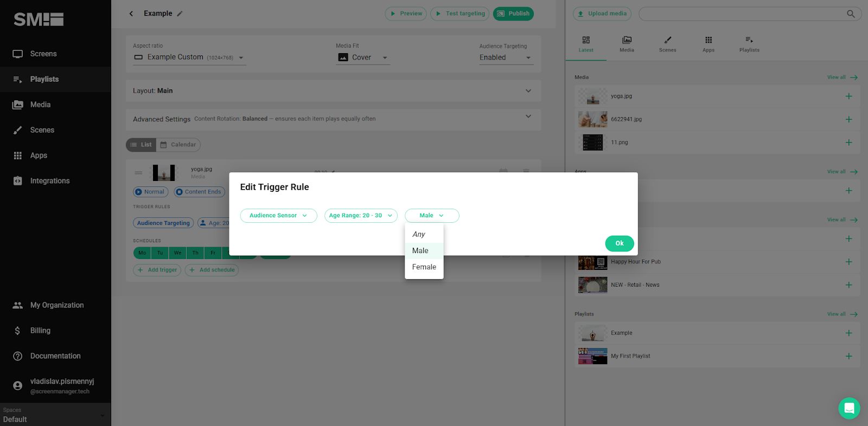This screenshot has width=868, height=426.
Task: Open the chat support bubble
Action: pos(849,408)
